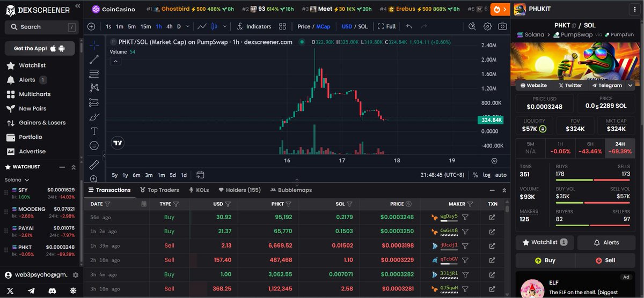The image size is (644, 298).
Task: Open the date calendar picker in table header
Action: (143, 204)
